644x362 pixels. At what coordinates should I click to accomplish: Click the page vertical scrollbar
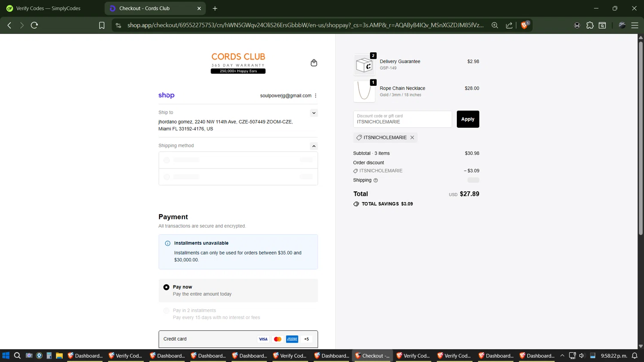pos(641,138)
